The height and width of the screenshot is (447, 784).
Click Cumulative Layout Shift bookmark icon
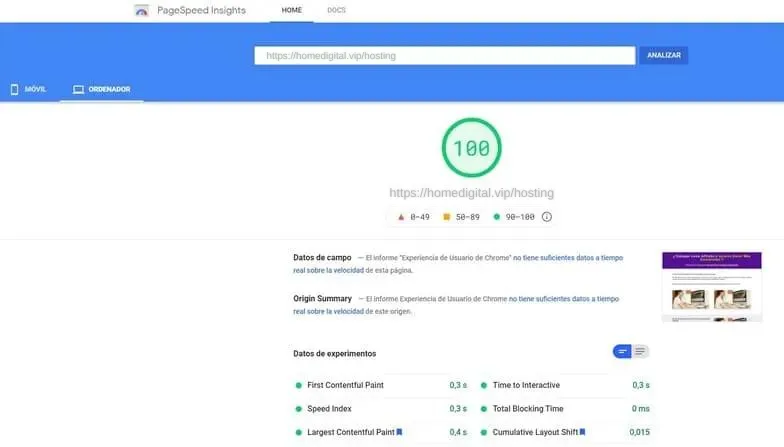coord(582,432)
